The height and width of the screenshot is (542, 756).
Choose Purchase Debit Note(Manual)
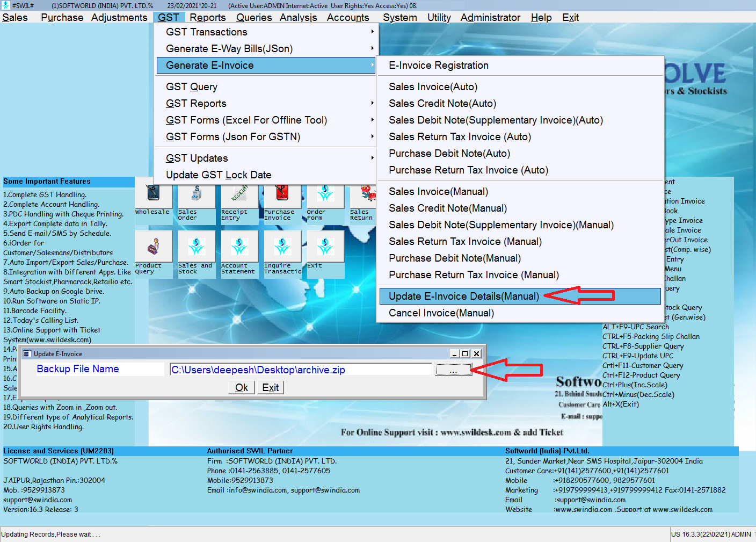click(x=520, y=258)
